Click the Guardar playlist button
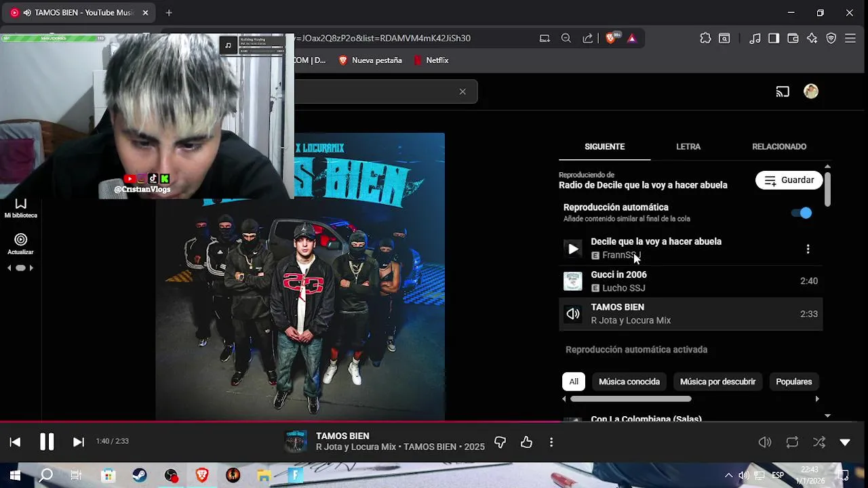The height and width of the screenshot is (488, 868). tap(789, 180)
